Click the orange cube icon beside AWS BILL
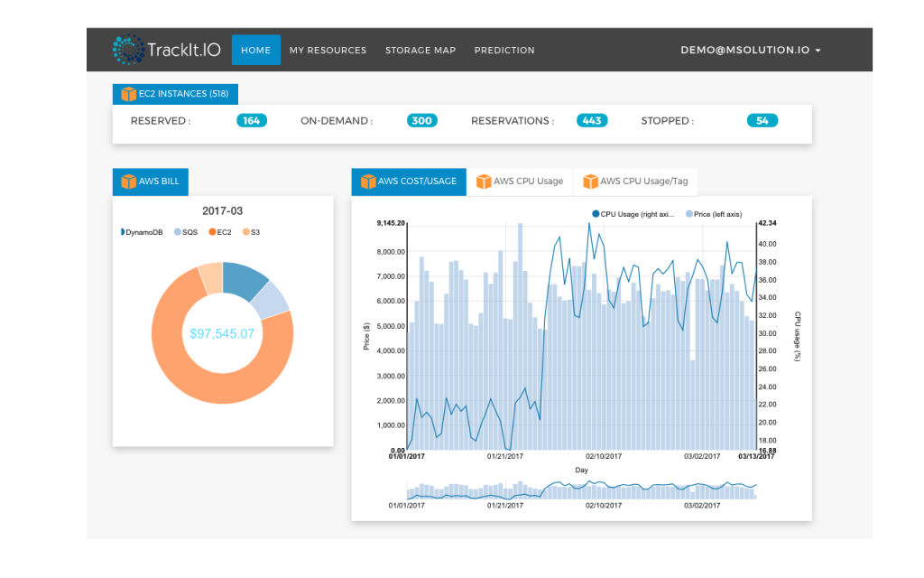The width and height of the screenshot is (924, 578). point(126,182)
